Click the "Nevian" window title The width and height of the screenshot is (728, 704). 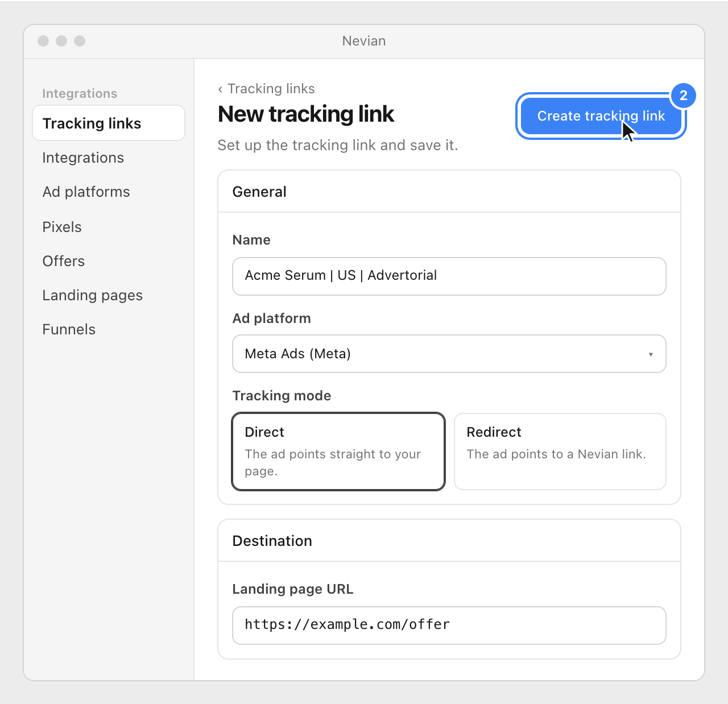pos(364,41)
